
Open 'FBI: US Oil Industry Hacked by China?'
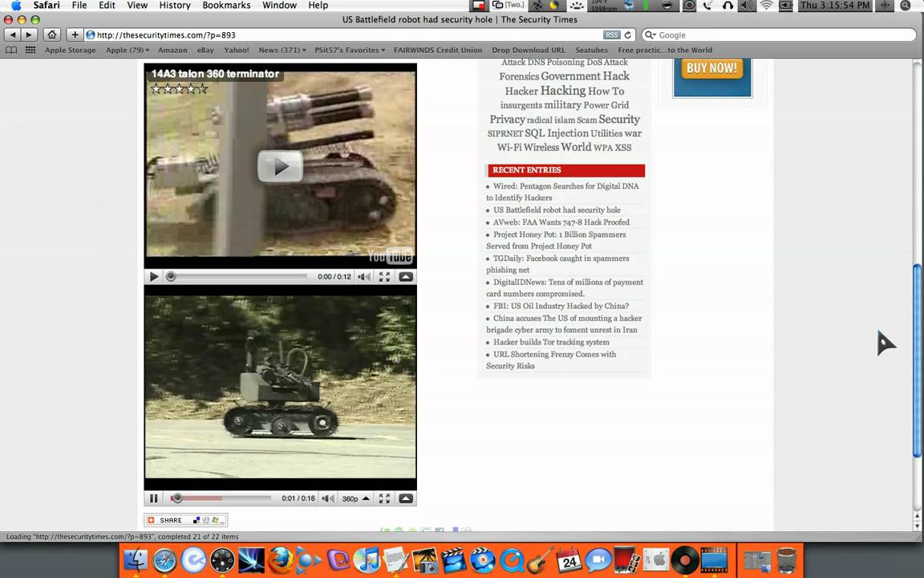(x=561, y=306)
